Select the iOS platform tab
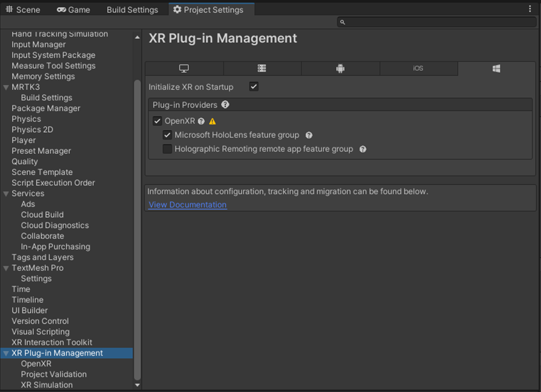Image resolution: width=541 pixels, height=392 pixels. (x=418, y=68)
